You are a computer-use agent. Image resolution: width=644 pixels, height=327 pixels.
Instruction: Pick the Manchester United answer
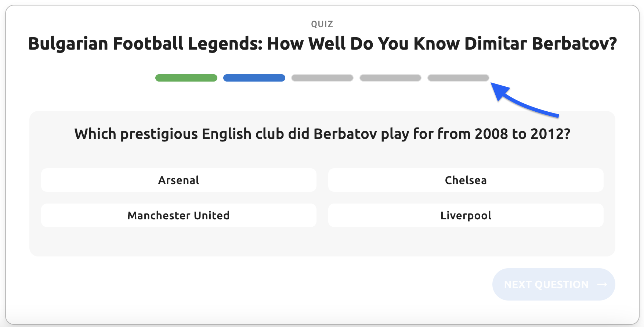178,215
